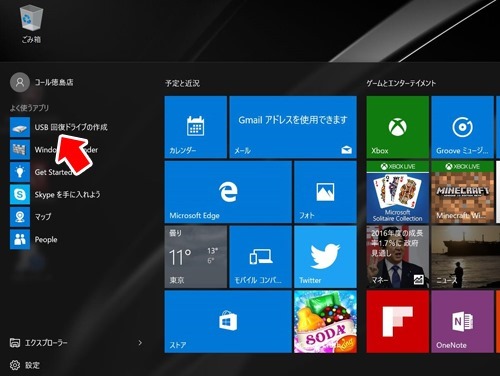Launch the Candy Crush Soda tile
The image size is (500, 376).
tap(325, 322)
